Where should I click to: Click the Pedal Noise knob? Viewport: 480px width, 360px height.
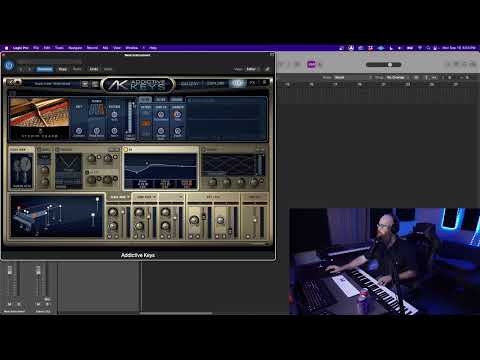[x=97, y=131]
